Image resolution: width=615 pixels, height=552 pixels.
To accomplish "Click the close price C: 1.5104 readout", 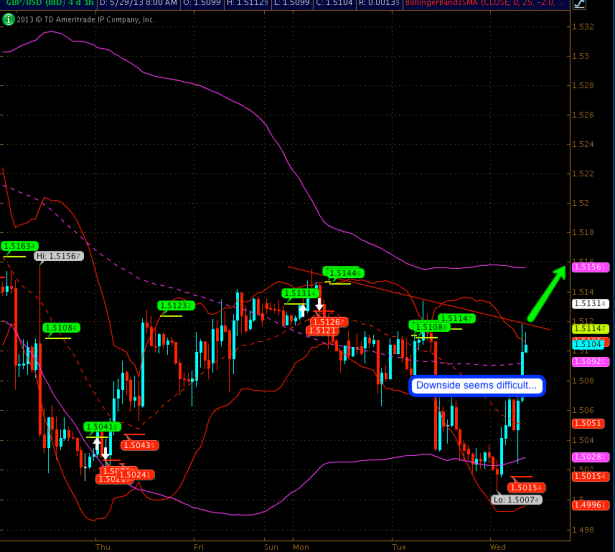I will pos(335,3).
